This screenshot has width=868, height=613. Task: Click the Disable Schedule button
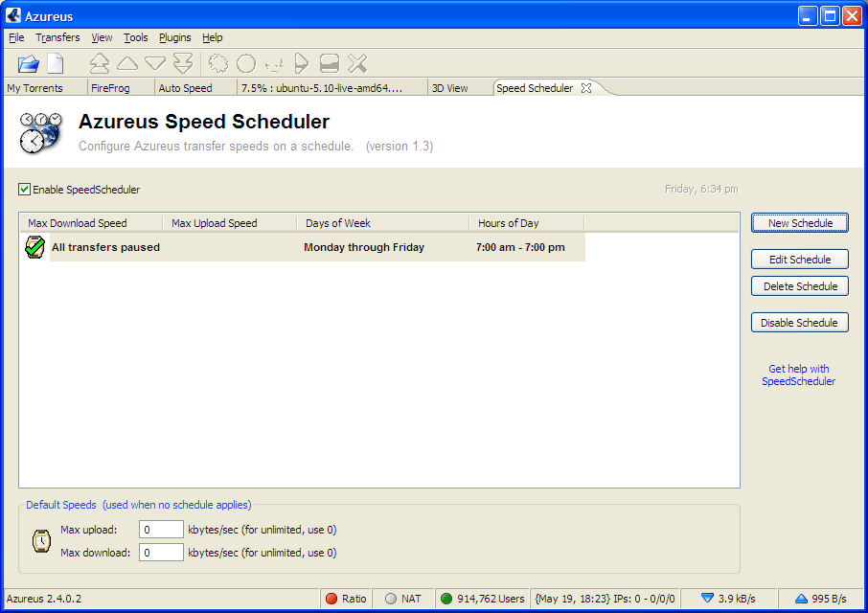(x=800, y=323)
